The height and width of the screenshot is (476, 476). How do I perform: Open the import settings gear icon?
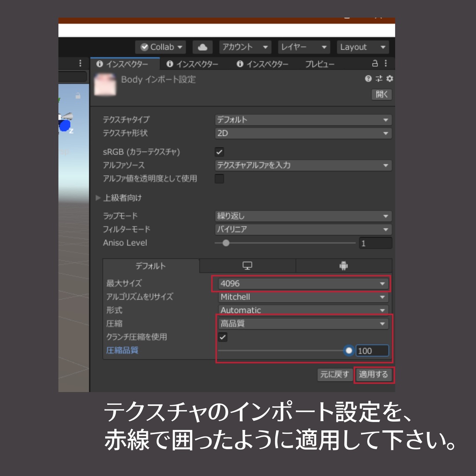pos(390,79)
